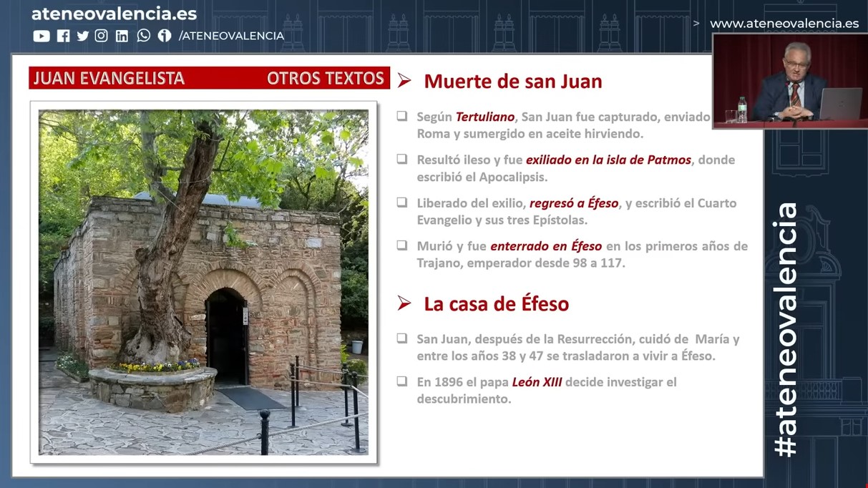The width and height of the screenshot is (868, 488).
Task: Click the stone house photo in slide
Action: click(x=203, y=282)
